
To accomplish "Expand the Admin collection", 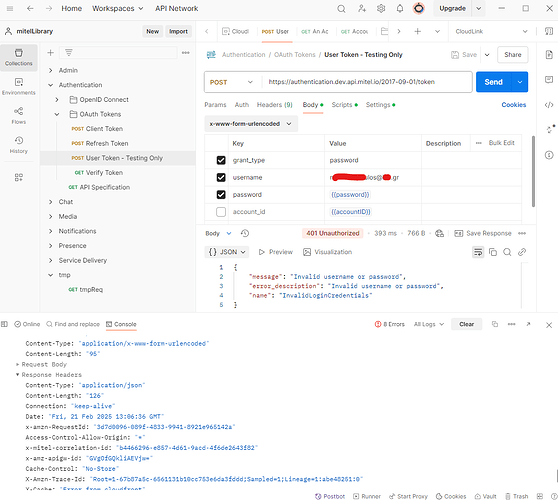I will pos(51,70).
